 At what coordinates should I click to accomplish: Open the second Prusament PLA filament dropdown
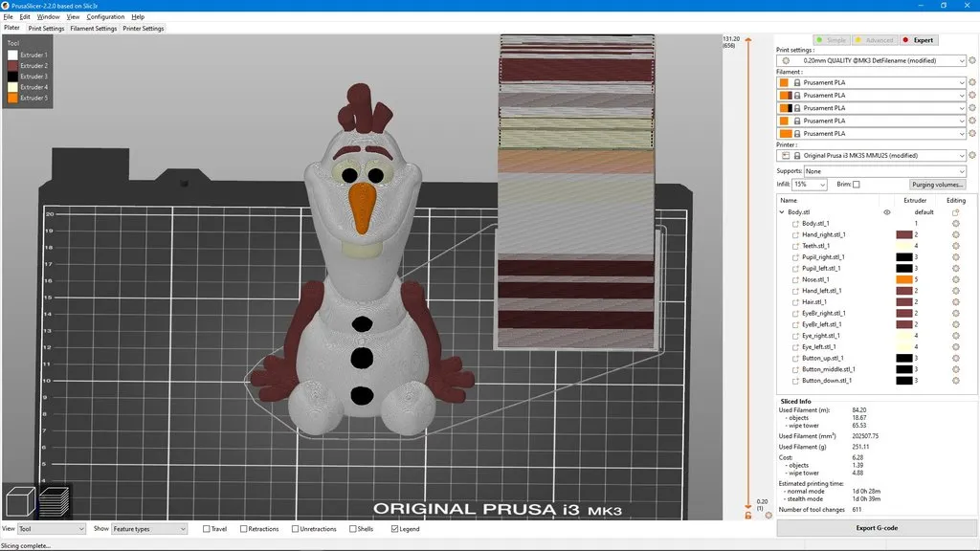tap(871, 96)
